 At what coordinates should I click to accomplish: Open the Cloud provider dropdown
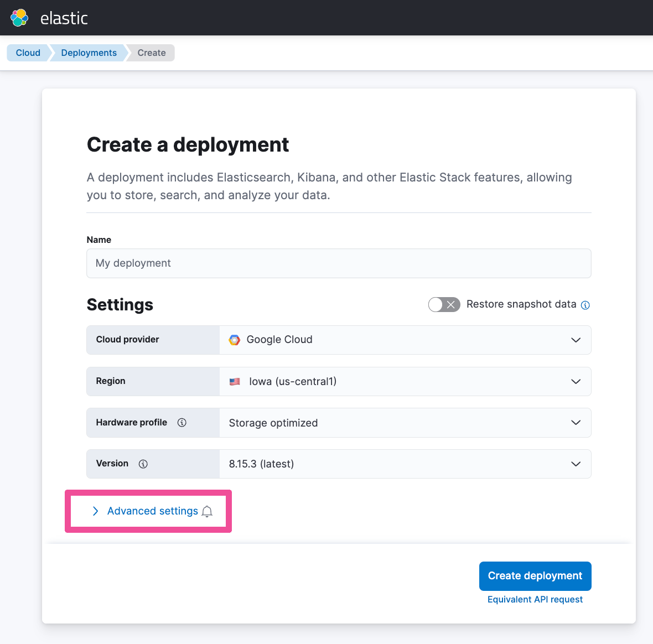(405, 340)
